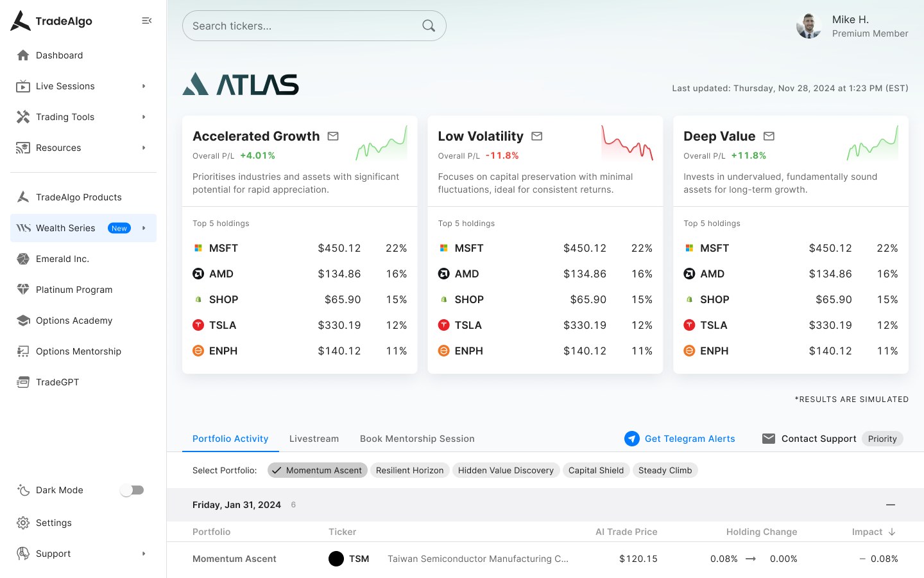Click the TSM ticker in Momentum Ascent row
The height and width of the screenshot is (578, 924).
359,559
